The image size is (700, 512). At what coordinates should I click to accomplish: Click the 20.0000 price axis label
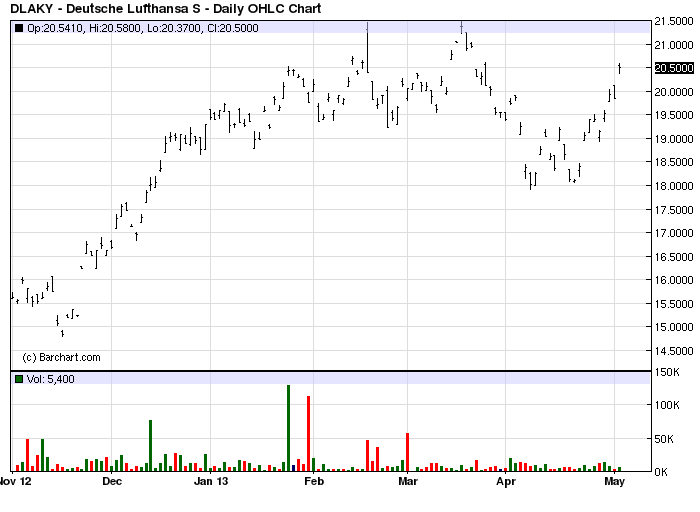(x=674, y=92)
